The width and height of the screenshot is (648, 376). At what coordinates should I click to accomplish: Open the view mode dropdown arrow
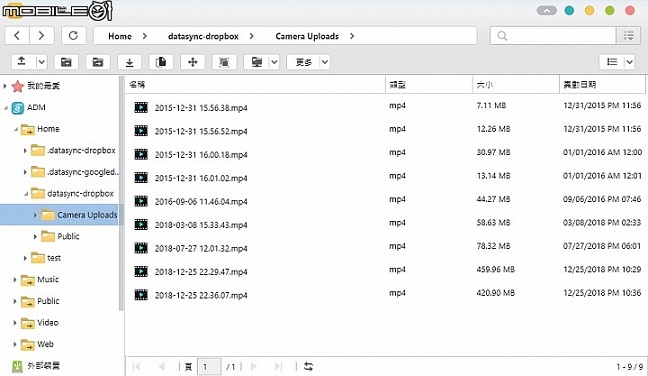[629, 62]
